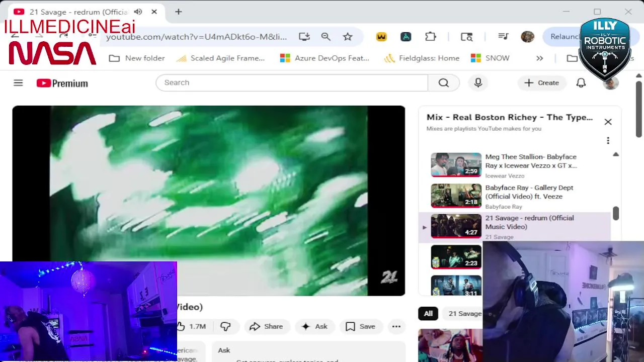Play Babyface Ray - Gallery Dept video
This screenshot has height=362, width=644.
(x=529, y=192)
